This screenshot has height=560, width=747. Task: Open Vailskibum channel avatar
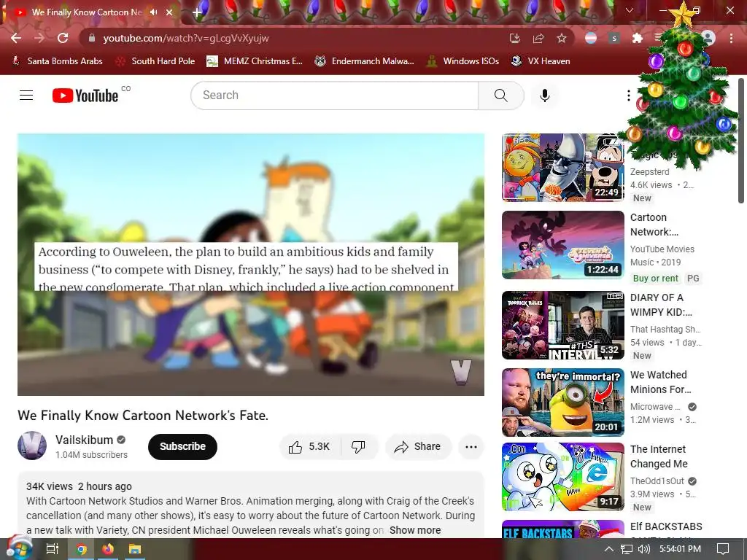(32, 446)
